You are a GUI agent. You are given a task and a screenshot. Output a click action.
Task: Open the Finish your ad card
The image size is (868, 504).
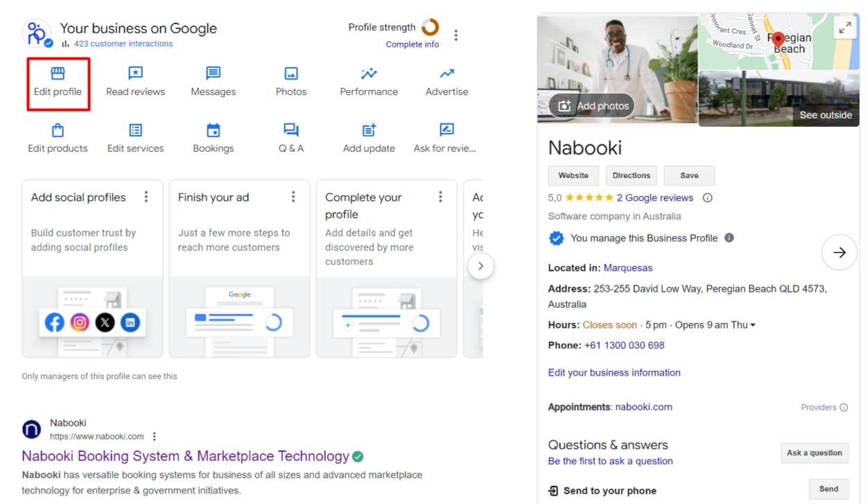pos(240,269)
